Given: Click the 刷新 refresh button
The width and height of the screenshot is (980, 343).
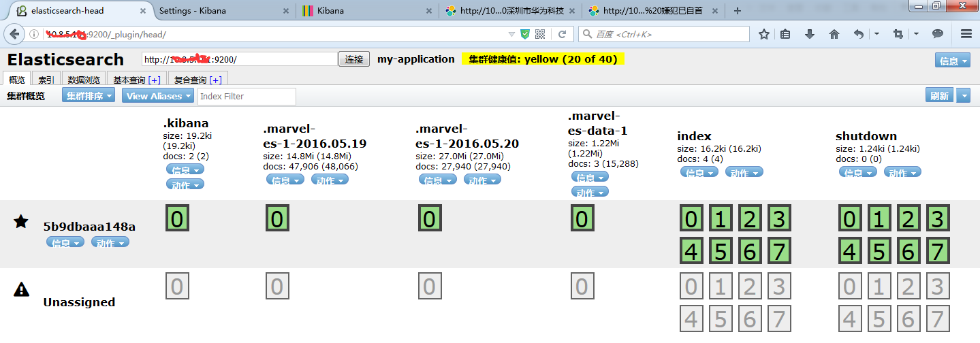Looking at the screenshot, I should click(940, 96).
